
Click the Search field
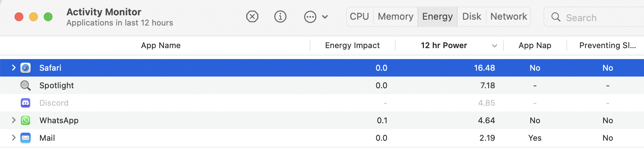click(x=594, y=17)
